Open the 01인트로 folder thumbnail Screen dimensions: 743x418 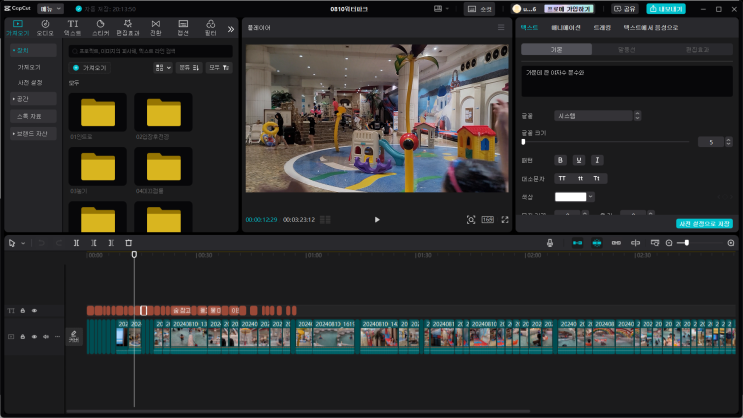pos(97,112)
